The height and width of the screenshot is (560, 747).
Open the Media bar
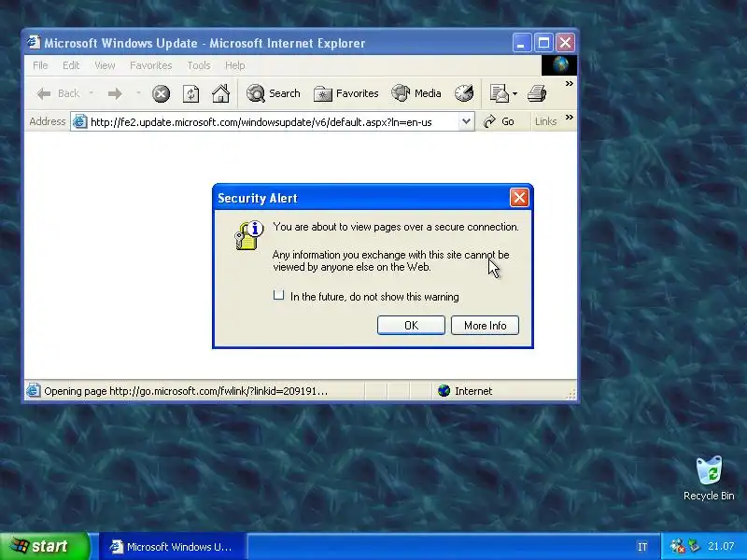[416, 93]
